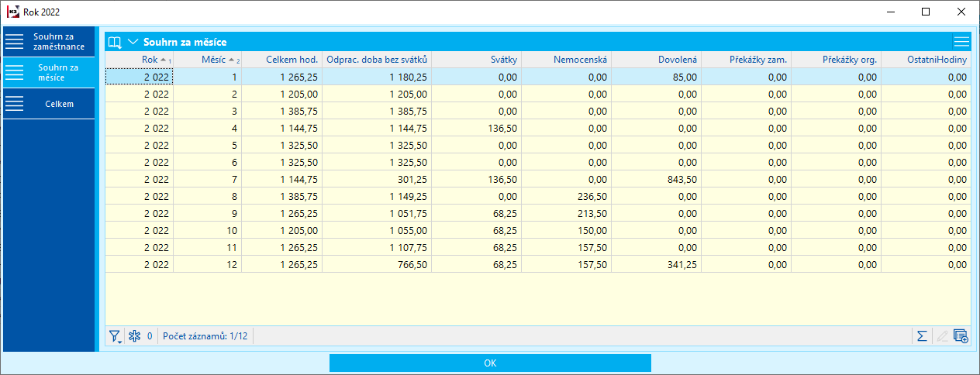Sort by the Měsíc column header
The image size is (980, 375).
click(x=208, y=60)
